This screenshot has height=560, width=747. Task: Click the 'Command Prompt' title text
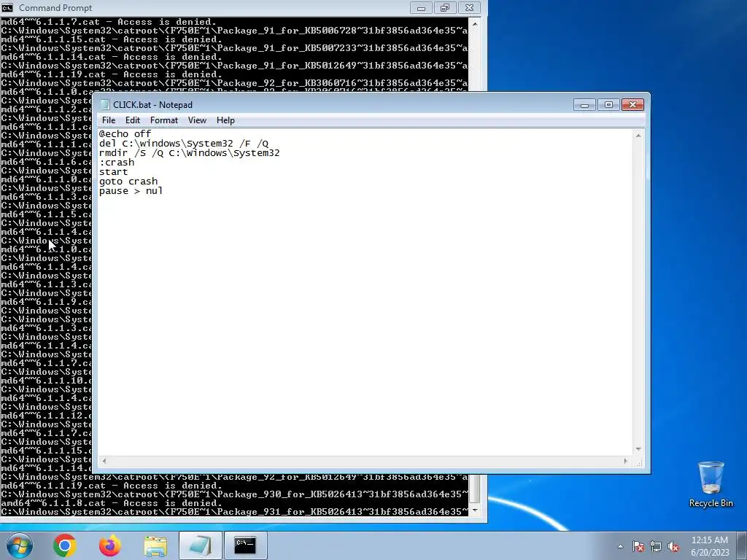pyautogui.click(x=55, y=8)
